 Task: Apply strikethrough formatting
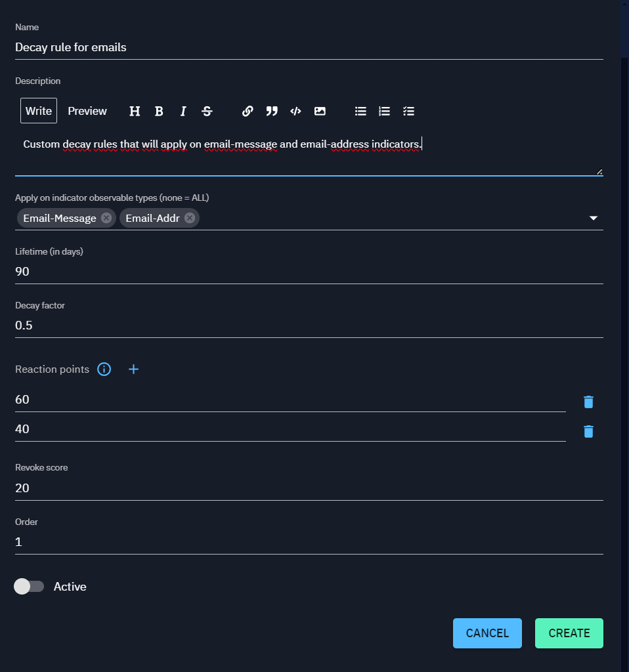point(207,111)
